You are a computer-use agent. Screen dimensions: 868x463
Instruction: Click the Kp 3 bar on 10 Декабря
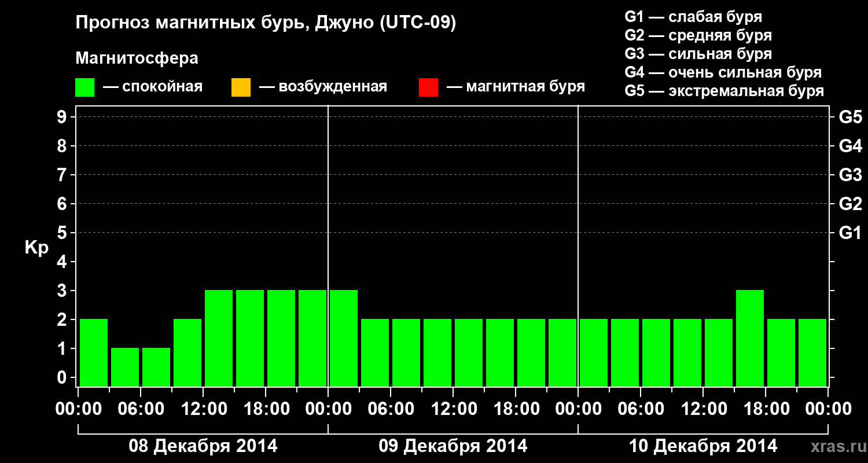coord(750,338)
